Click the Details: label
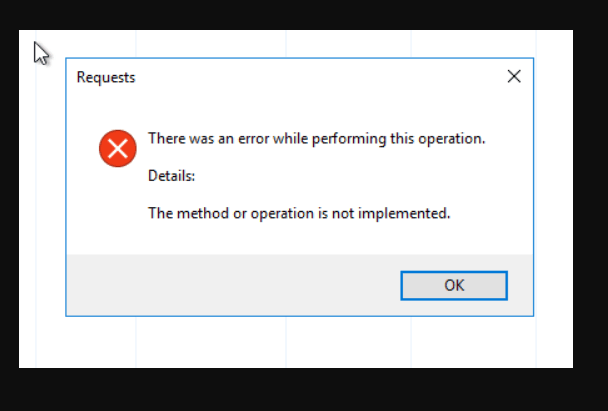Screen dimensions: 608x411 171,176
